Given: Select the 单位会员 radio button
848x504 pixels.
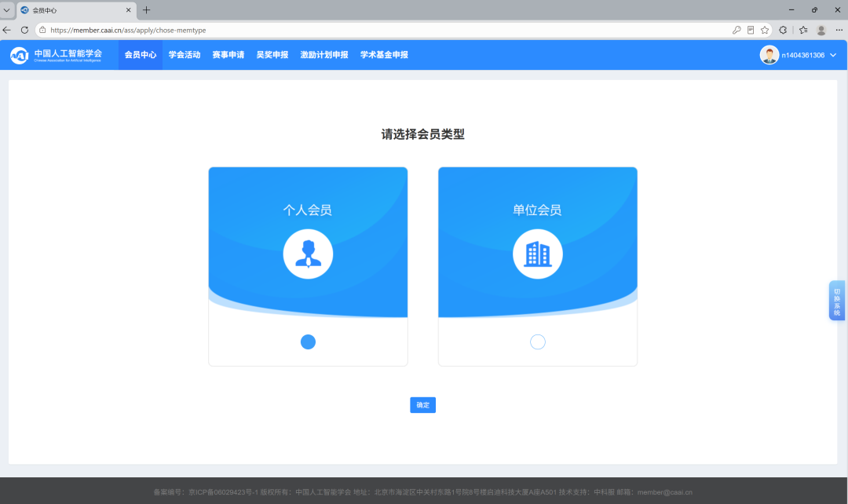Looking at the screenshot, I should coord(538,341).
